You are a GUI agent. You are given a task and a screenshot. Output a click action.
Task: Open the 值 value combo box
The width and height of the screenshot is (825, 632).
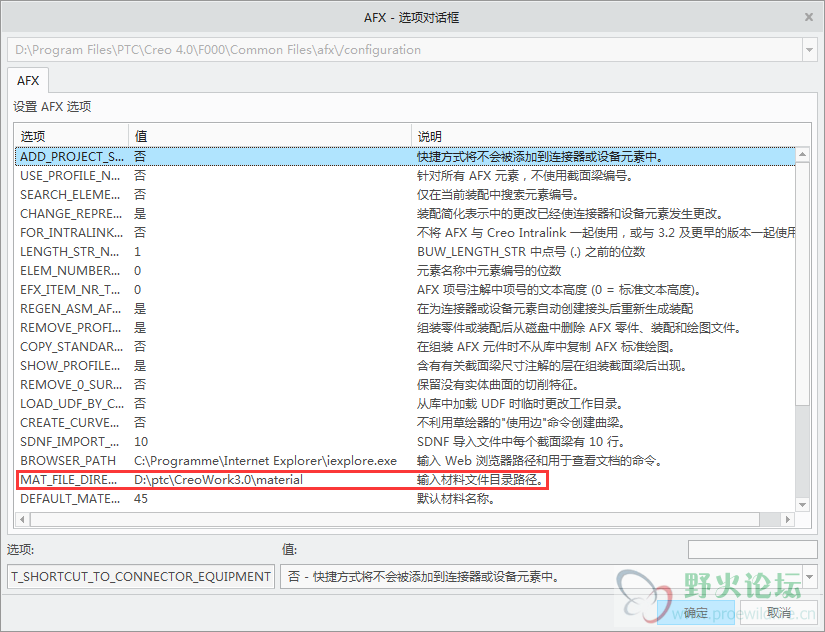click(x=810, y=576)
